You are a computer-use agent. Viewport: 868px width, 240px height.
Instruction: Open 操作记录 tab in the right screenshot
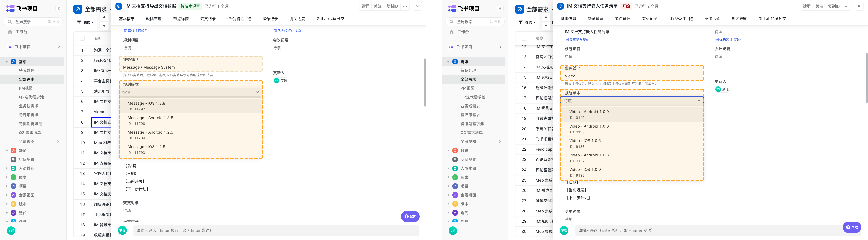712,19
